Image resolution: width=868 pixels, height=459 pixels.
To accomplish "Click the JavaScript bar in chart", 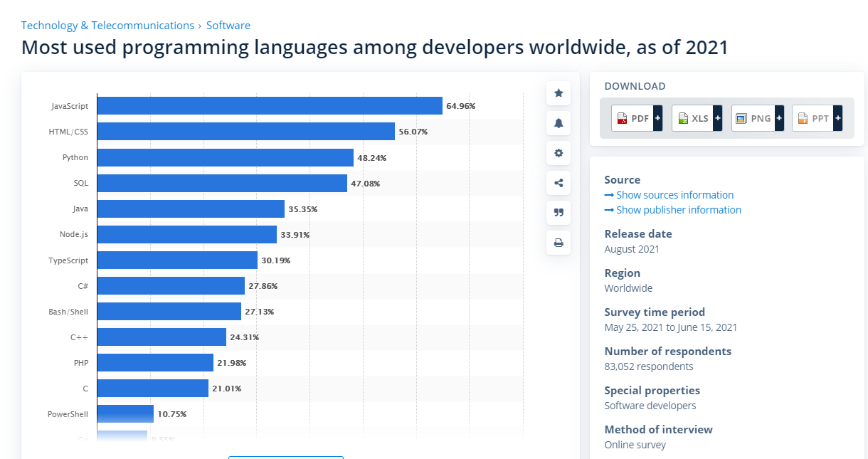I will (270, 106).
